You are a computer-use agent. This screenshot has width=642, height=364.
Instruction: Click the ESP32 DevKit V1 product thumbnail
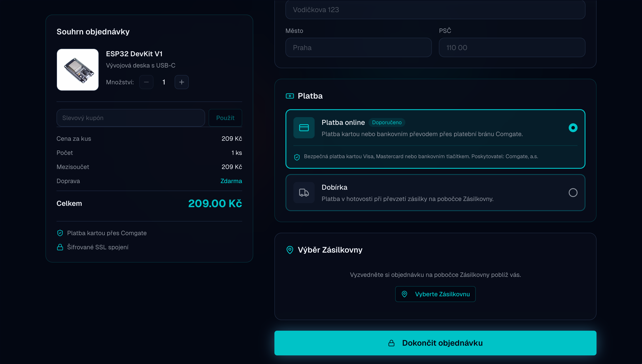[78, 70]
